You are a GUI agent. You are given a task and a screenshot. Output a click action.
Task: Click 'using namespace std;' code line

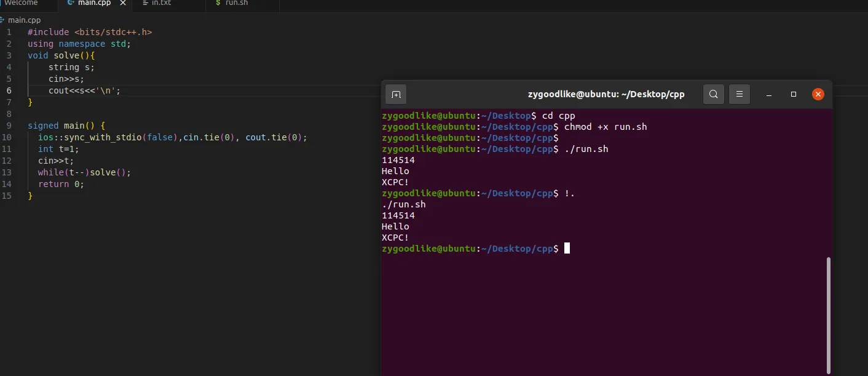(x=79, y=44)
